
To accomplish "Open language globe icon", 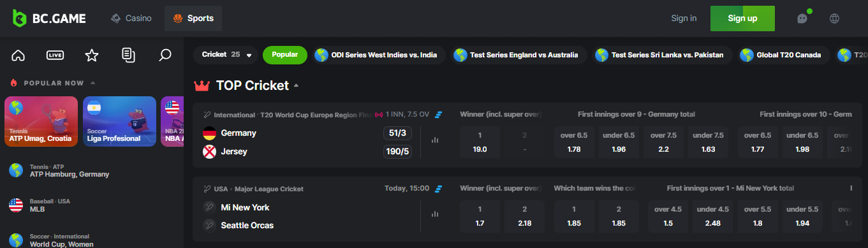I will click(x=834, y=18).
